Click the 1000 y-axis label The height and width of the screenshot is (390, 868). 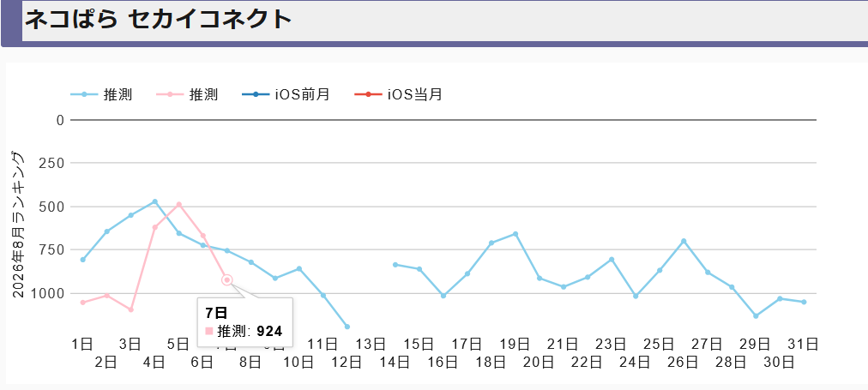pos(49,293)
